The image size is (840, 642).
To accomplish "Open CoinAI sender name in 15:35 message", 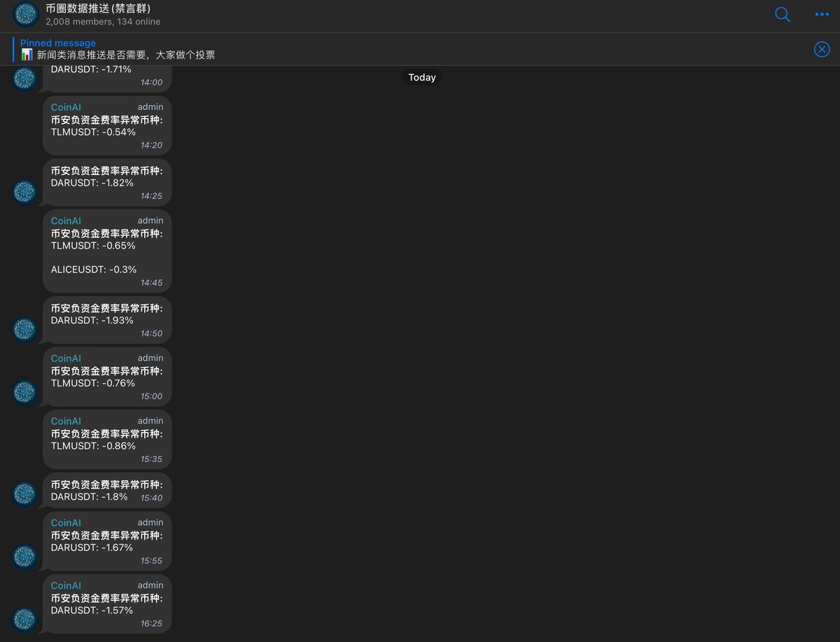I will 66,421.
